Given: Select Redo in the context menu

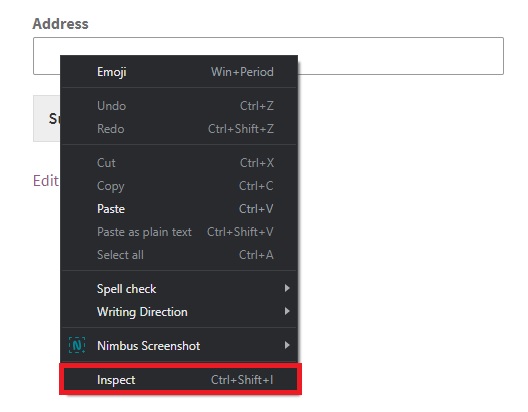Looking at the screenshot, I should click(179, 129).
